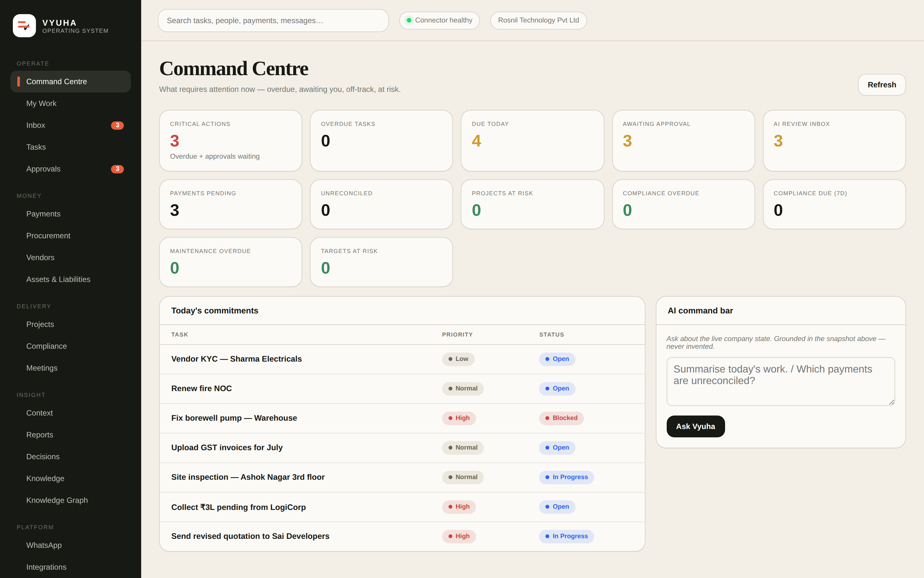Screen dimensions: 924x578
Task: Click Blocked status on borewell pump row
Action: 561,418
